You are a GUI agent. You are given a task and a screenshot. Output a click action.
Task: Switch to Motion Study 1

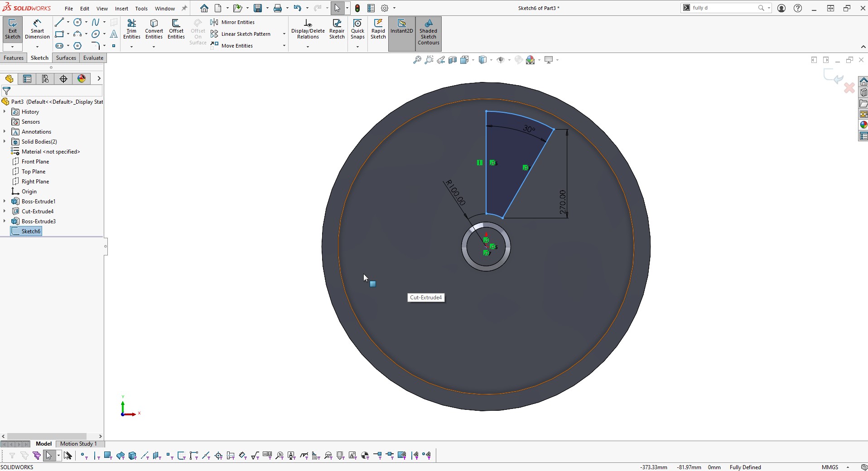79,444
